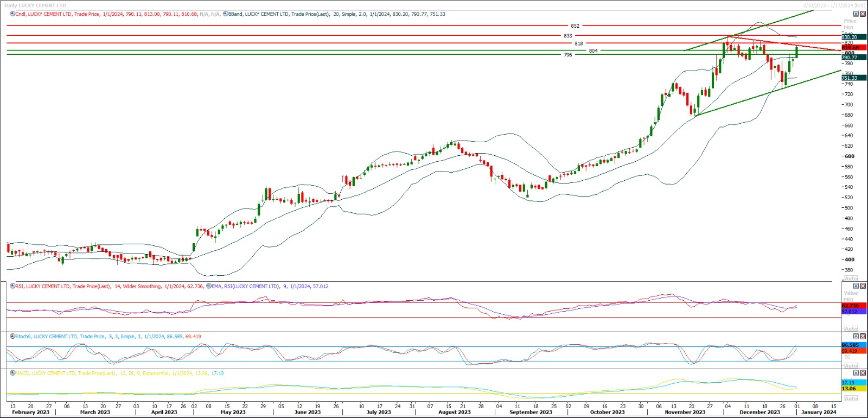Click the red 810.68 price tag
The width and height of the screenshot is (868, 418).
(851, 48)
